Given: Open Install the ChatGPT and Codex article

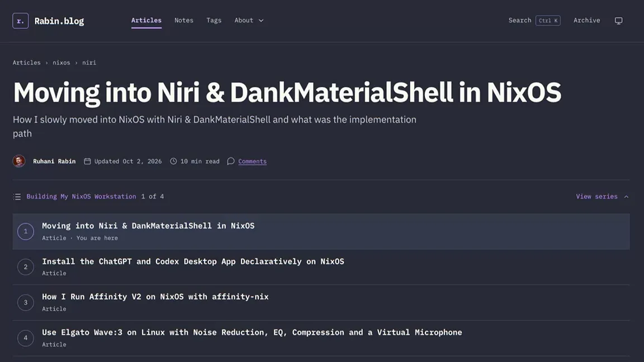Looking at the screenshot, I should point(193,261).
